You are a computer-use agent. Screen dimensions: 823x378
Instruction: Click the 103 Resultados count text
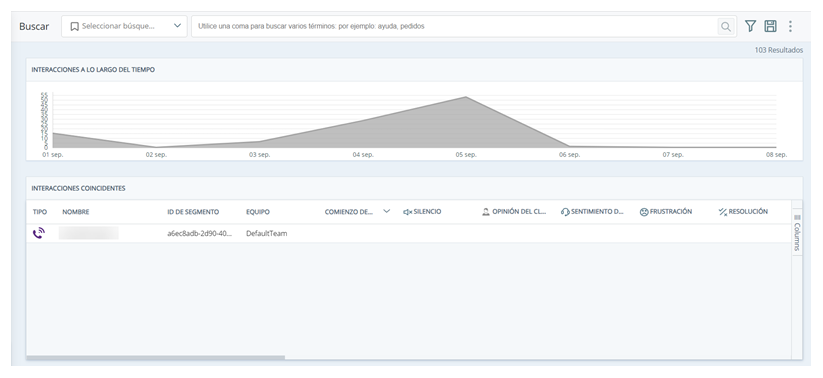pos(779,50)
